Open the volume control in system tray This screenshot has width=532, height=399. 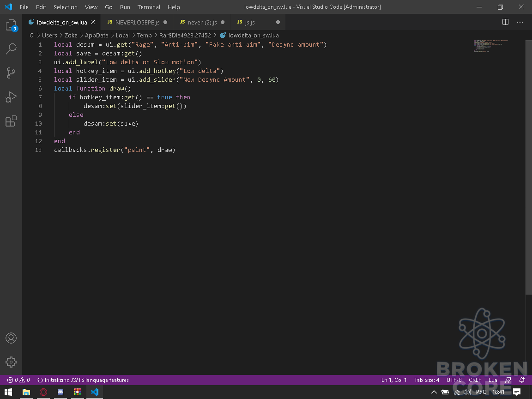point(467,392)
